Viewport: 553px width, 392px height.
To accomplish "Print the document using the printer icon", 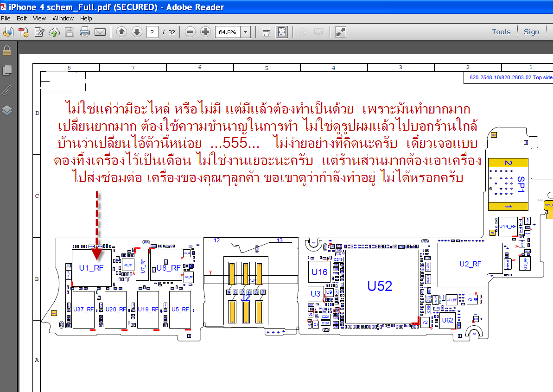I will coord(85,32).
